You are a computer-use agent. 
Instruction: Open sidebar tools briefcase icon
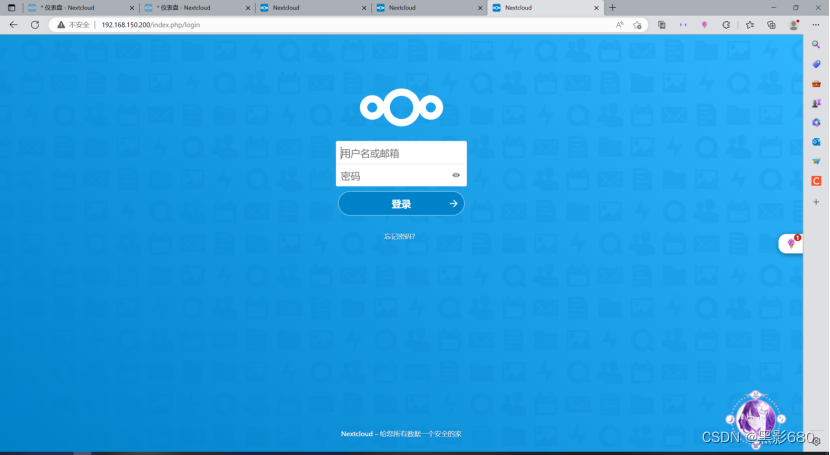pos(816,84)
